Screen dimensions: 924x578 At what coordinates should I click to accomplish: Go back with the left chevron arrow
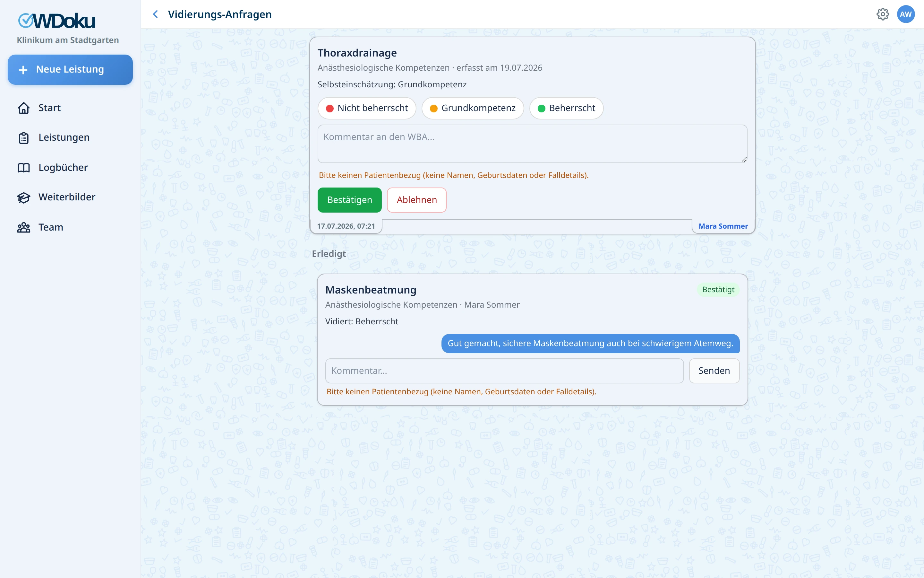tap(155, 14)
